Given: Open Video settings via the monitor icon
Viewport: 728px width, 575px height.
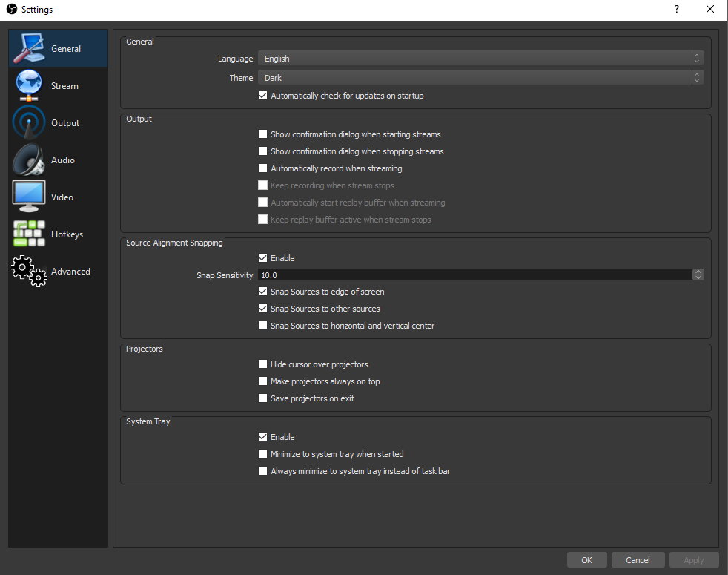Looking at the screenshot, I should pos(29,197).
